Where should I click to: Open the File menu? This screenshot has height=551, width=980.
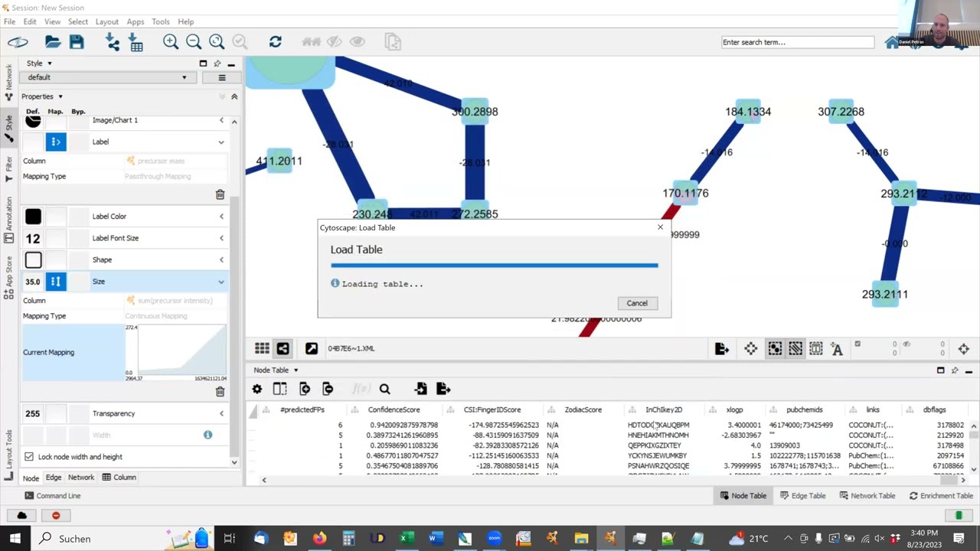(9, 21)
